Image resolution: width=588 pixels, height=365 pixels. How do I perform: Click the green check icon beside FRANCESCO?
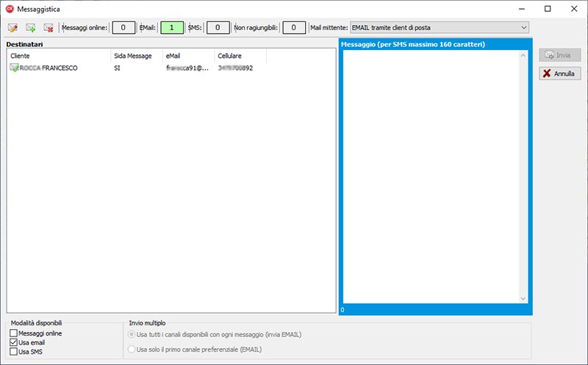[x=14, y=68]
